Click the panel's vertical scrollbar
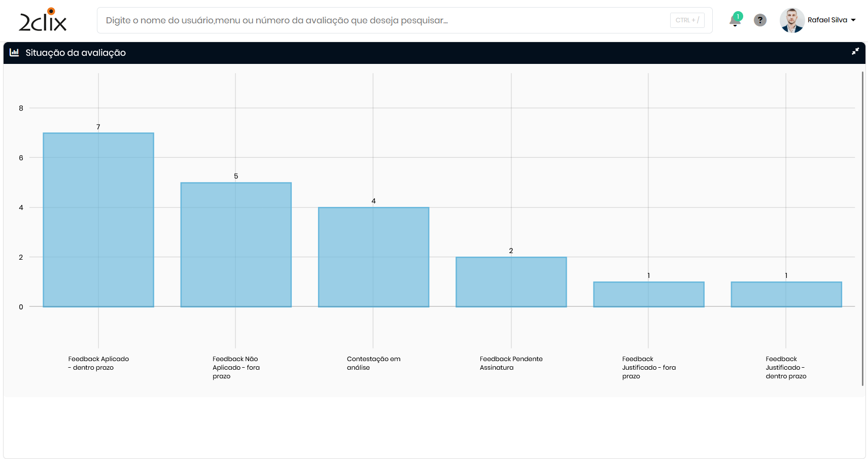Viewport: 868px width, 459px height. click(862, 228)
